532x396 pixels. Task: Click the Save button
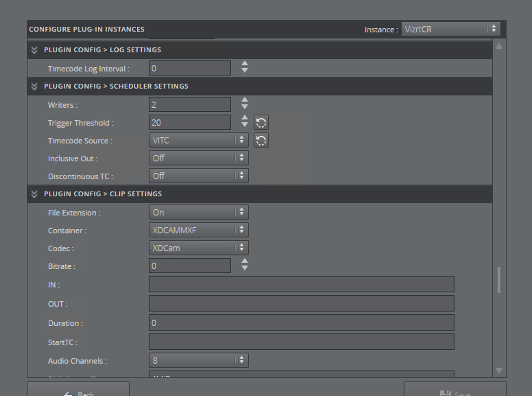(455, 391)
